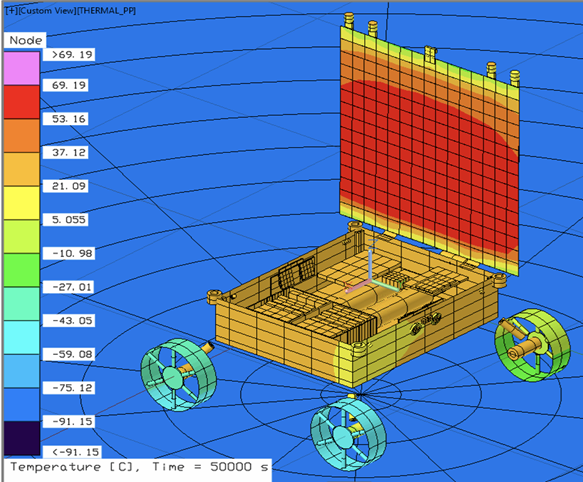Pick the front-left teal rover wheel
The width and height of the screenshot is (583, 482).
point(178,375)
